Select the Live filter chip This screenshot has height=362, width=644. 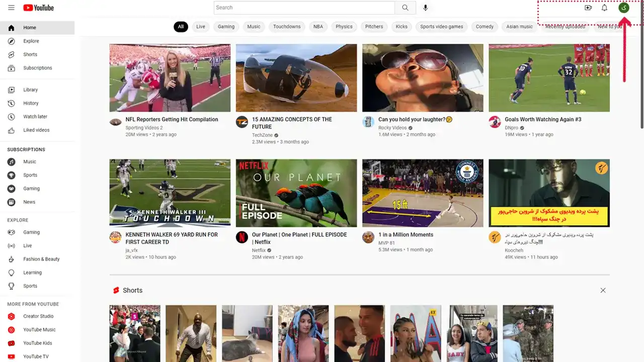point(201,27)
